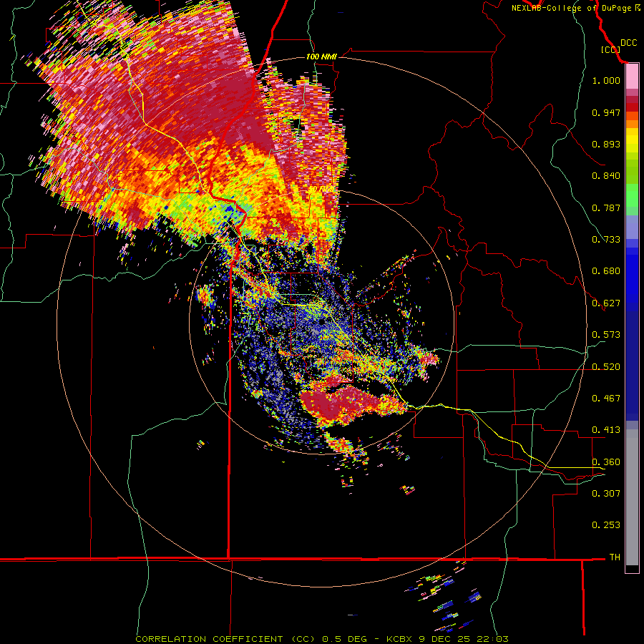
Task: Click the 100 NMI range ring label
Action: pos(321,57)
